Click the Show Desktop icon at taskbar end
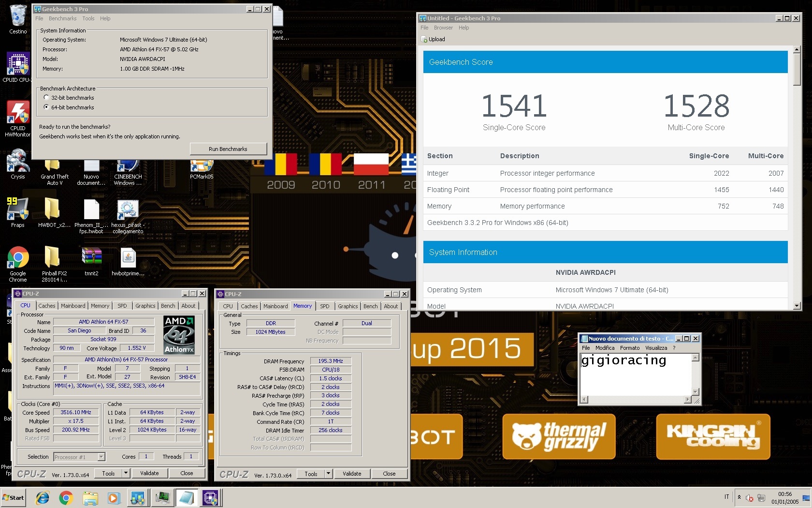Image resolution: width=812 pixels, height=508 pixels. pyautogui.click(x=806, y=497)
